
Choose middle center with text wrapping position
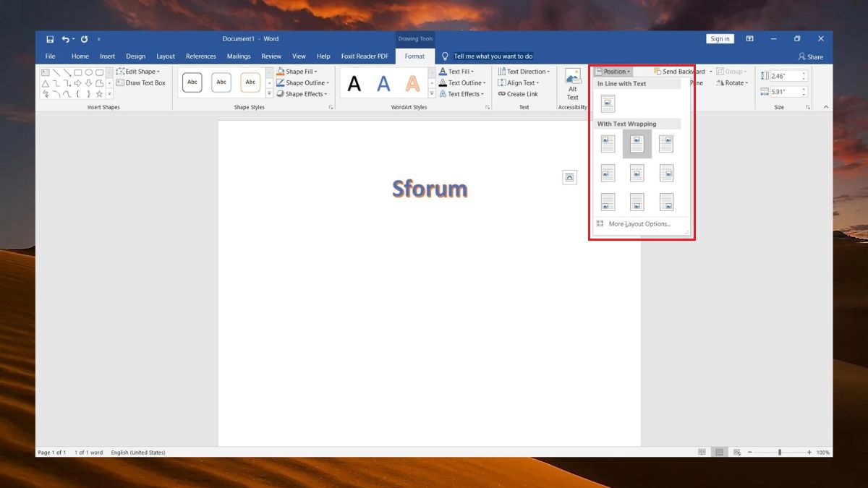(637, 173)
